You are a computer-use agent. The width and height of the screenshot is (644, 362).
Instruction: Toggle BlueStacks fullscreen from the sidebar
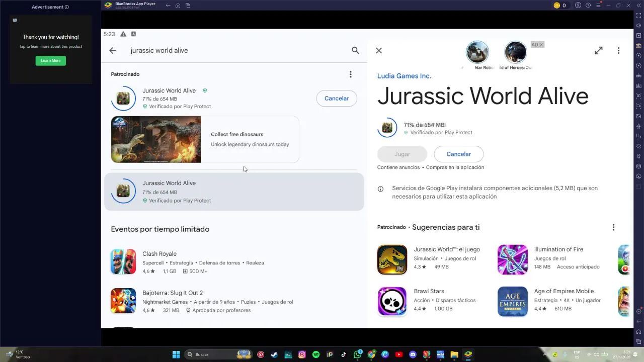tap(638, 15)
